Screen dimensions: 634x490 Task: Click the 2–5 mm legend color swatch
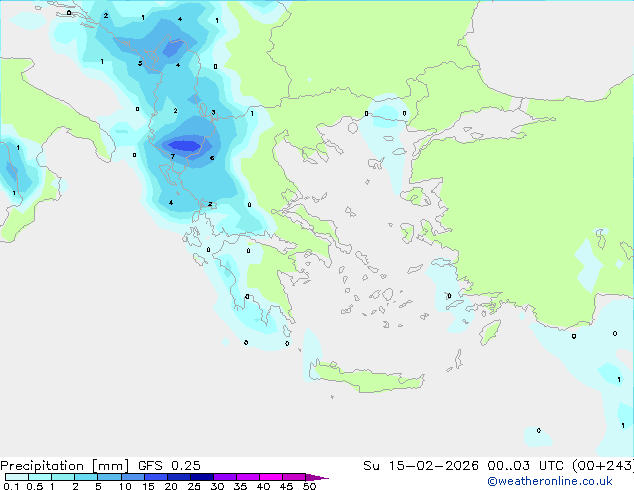pyautogui.click(x=86, y=477)
